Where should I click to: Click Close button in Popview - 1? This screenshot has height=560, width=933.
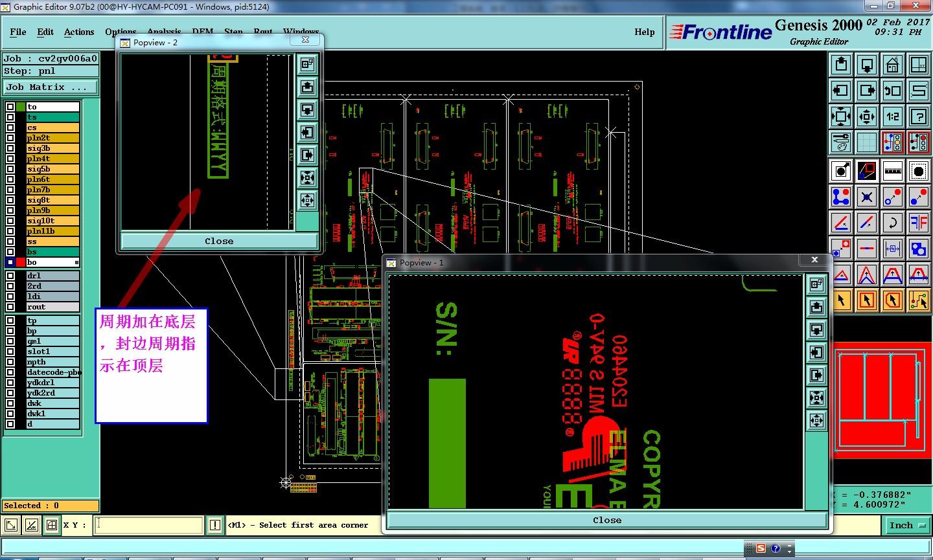(x=607, y=520)
